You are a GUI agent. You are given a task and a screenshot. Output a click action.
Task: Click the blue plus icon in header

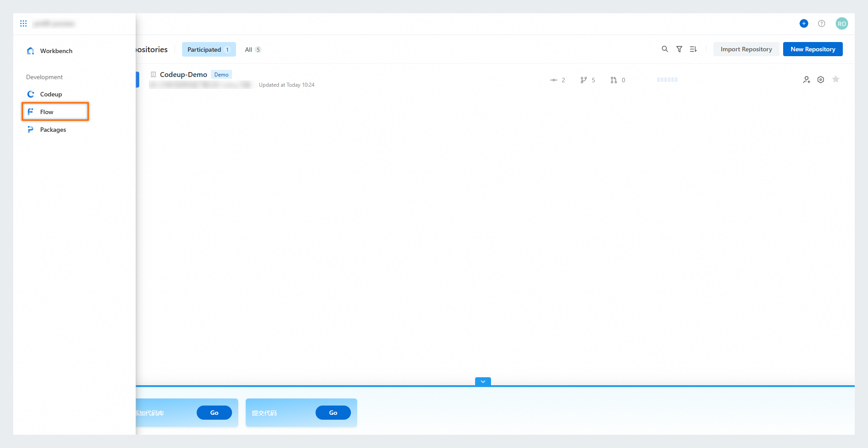(x=804, y=23)
